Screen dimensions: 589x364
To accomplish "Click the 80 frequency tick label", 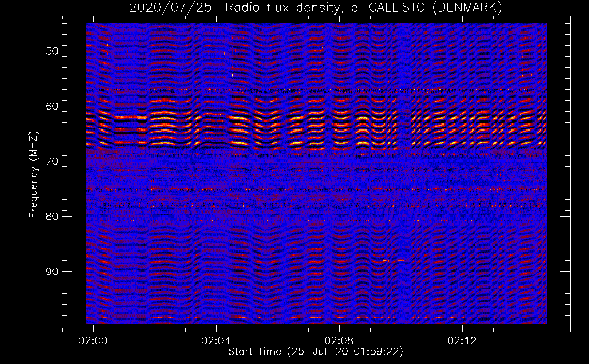I will 52,217.
